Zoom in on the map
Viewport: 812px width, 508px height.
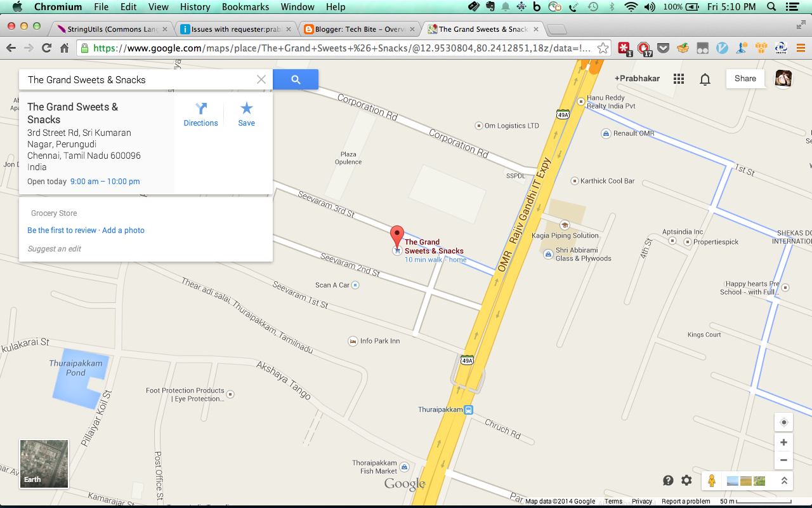click(784, 442)
